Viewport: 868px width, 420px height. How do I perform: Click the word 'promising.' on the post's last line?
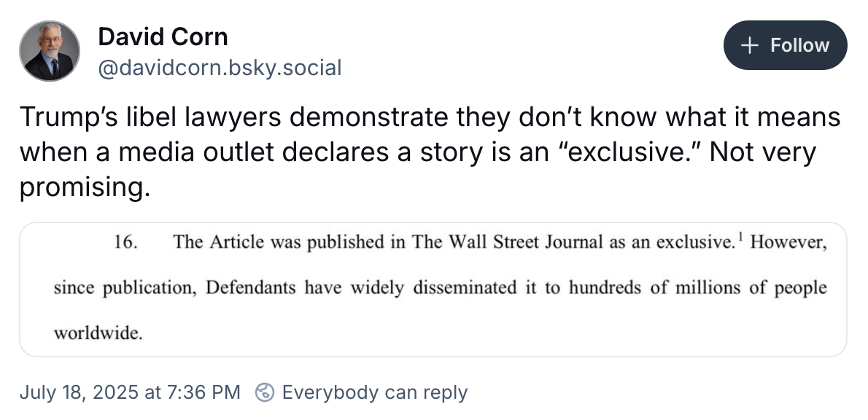[85, 188]
